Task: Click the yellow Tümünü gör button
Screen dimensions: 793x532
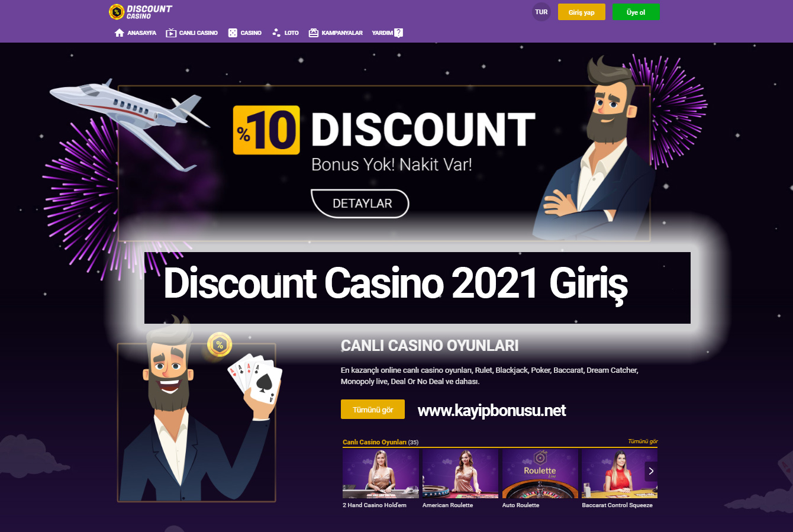Action: point(373,410)
